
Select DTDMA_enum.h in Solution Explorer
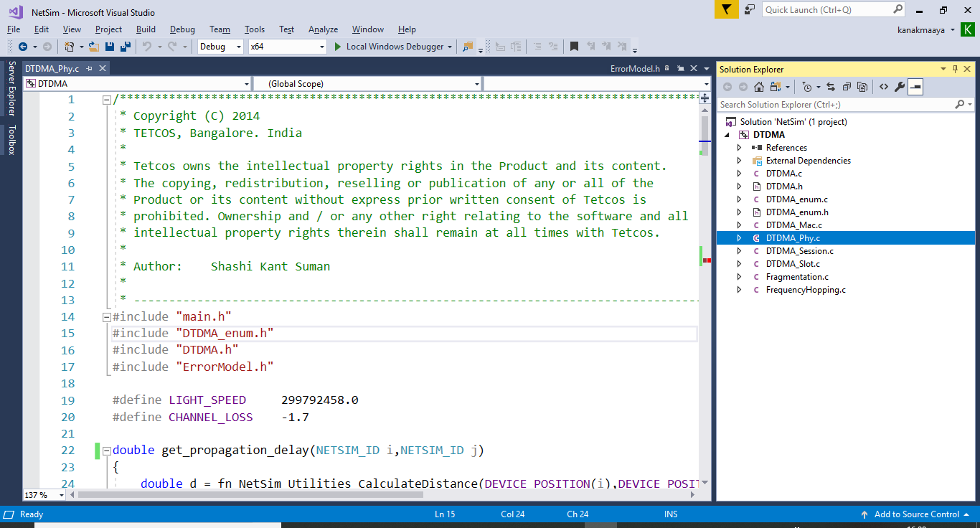797,212
